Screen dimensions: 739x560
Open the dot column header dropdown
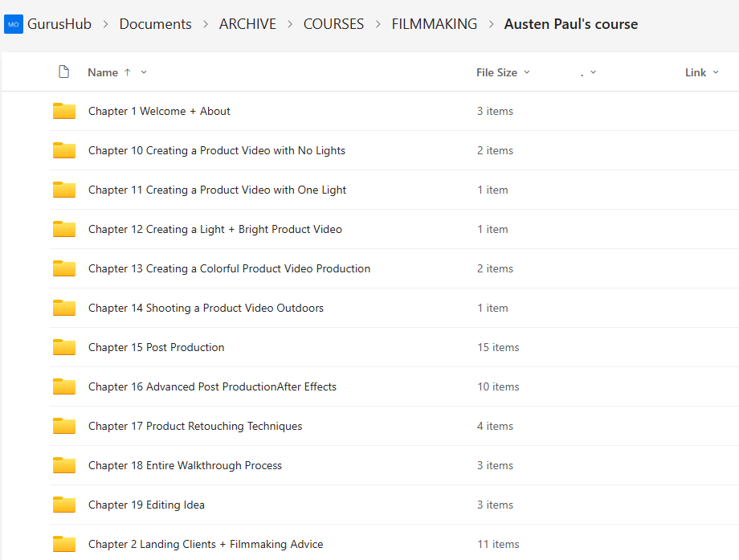coord(593,72)
